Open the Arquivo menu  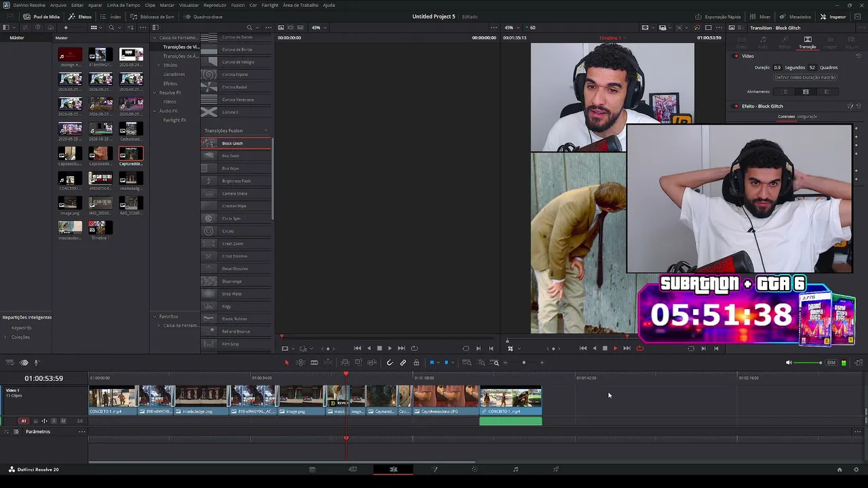(58, 5)
